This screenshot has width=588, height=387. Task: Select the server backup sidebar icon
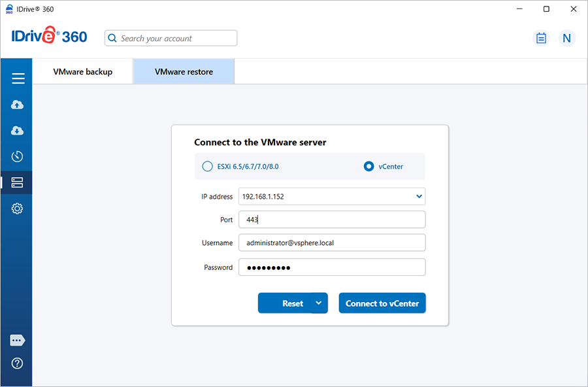(18, 182)
